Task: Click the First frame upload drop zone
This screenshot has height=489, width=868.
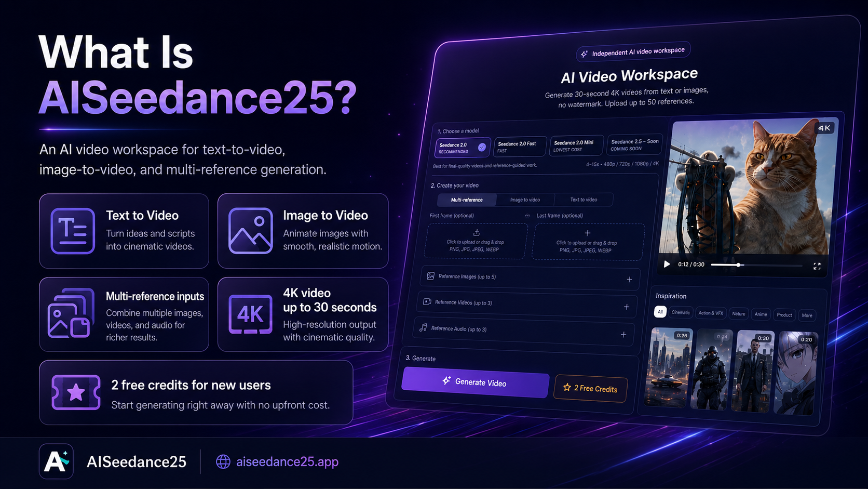Action: [x=476, y=241]
